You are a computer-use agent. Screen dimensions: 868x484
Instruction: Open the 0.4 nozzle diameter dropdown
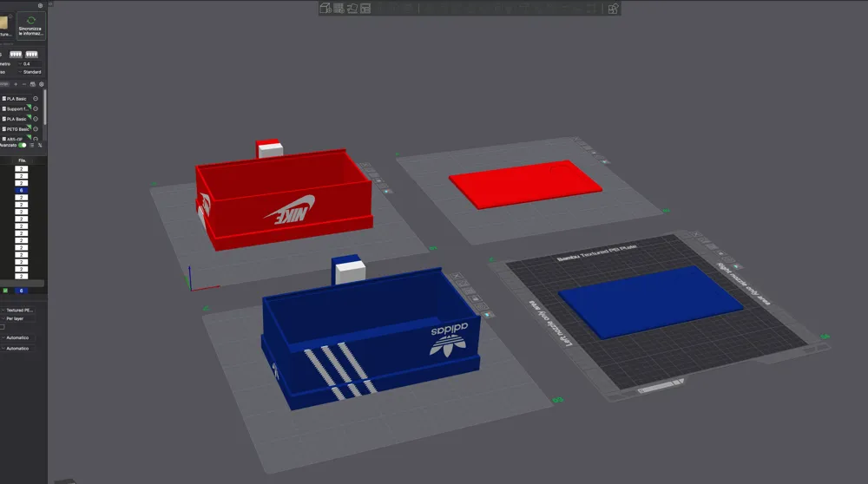pyautogui.click(x=30, y=63)
